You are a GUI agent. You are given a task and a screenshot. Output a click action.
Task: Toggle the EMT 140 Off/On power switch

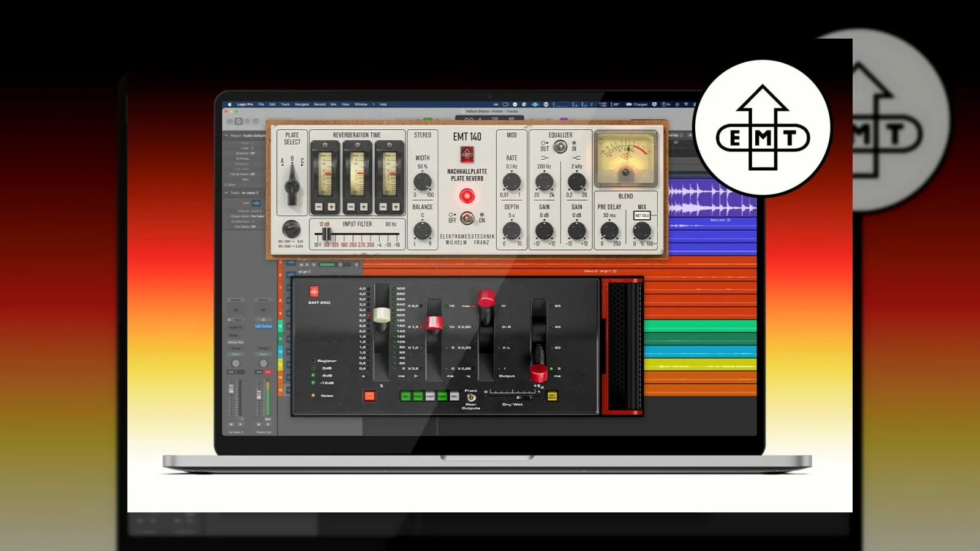point(467,219)
